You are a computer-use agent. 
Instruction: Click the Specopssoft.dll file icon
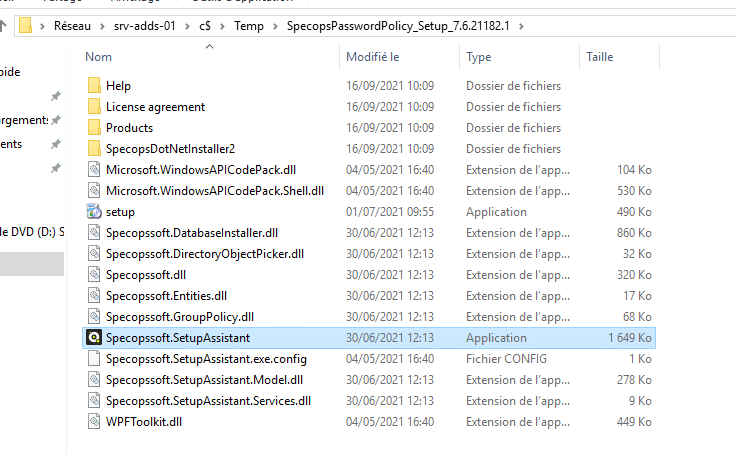(x=94, y=275)
